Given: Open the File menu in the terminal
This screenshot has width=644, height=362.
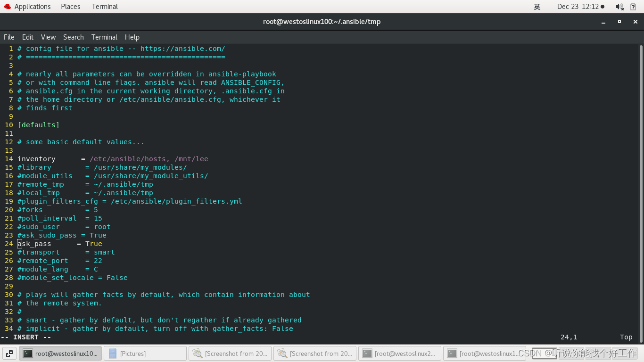Looking at the screenshot, I should tap(9, 37).
